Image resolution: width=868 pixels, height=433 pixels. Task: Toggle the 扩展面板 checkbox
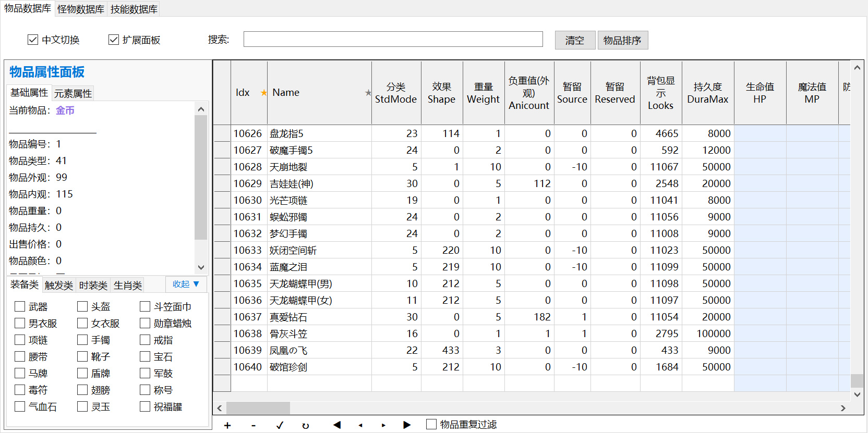tap(114, 40)
